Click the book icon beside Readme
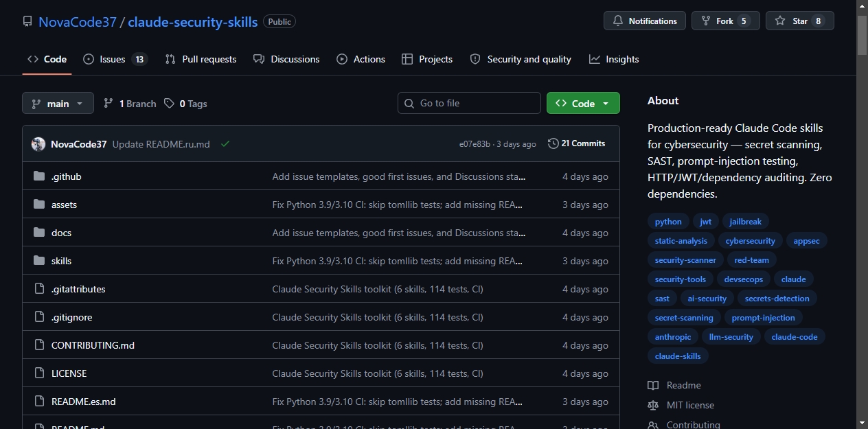The height and width of the screenshot is (429, 868). pos(653,385)
